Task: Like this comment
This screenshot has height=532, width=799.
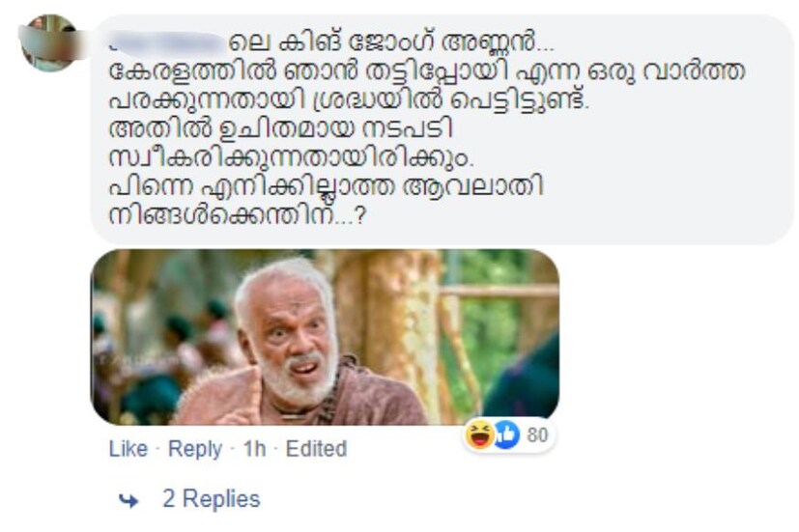Action: tap(128, 449)
